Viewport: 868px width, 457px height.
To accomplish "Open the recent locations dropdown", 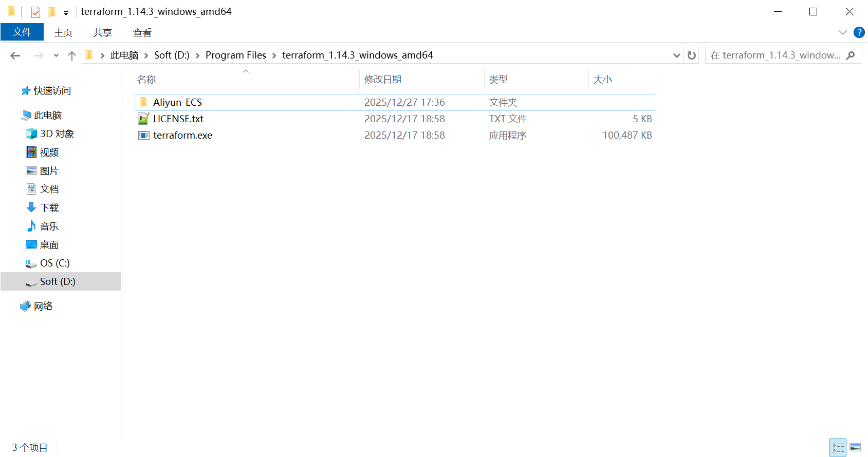I will pyautogui.click(x=56, y=55).
